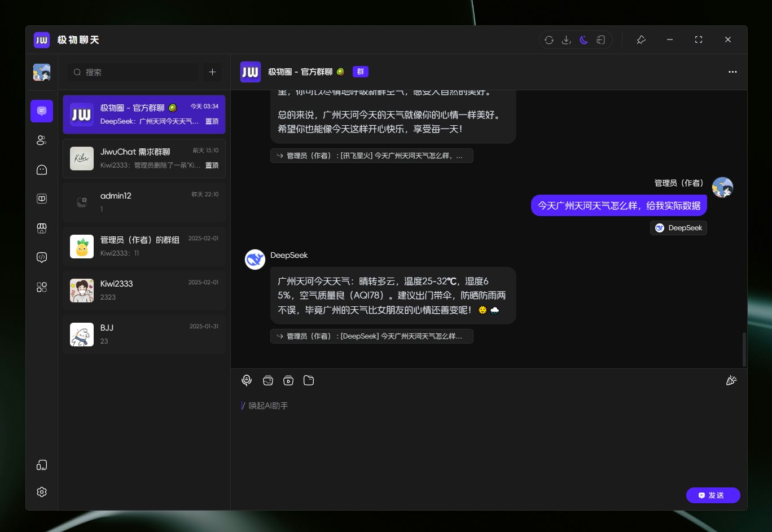Open the messages tab in left sidebar

(42, 111)
